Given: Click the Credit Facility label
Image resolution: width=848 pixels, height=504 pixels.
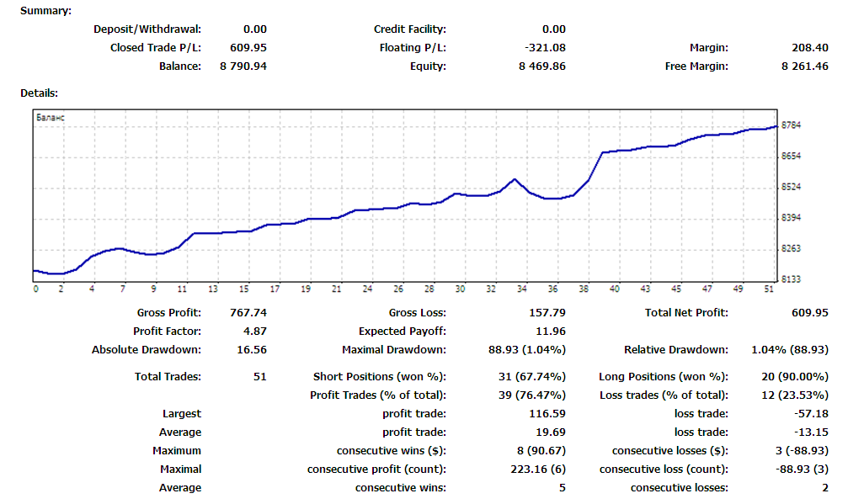Looking at the screenshot, I should (410, 29).
